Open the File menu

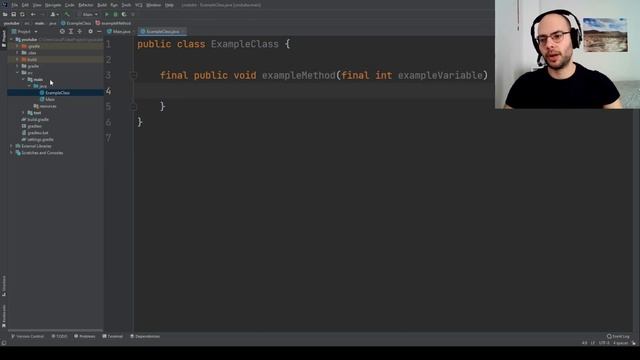pos(15,5)
